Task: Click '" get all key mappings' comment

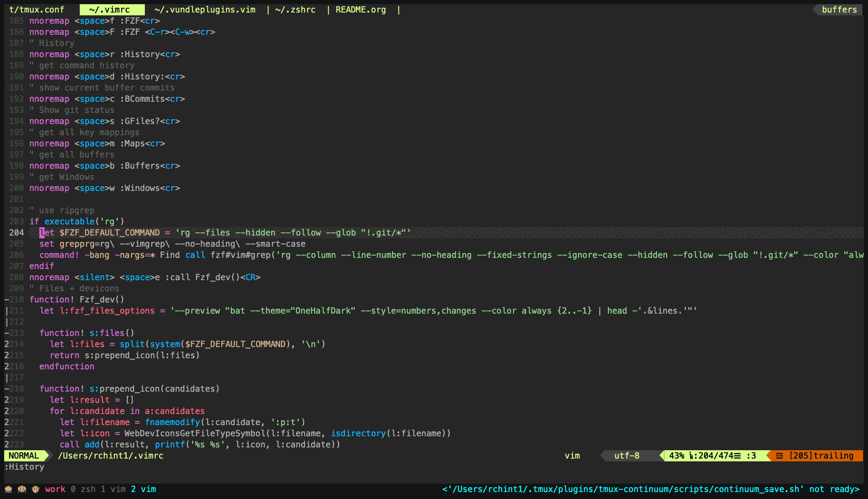Action: tap(84, 132)
